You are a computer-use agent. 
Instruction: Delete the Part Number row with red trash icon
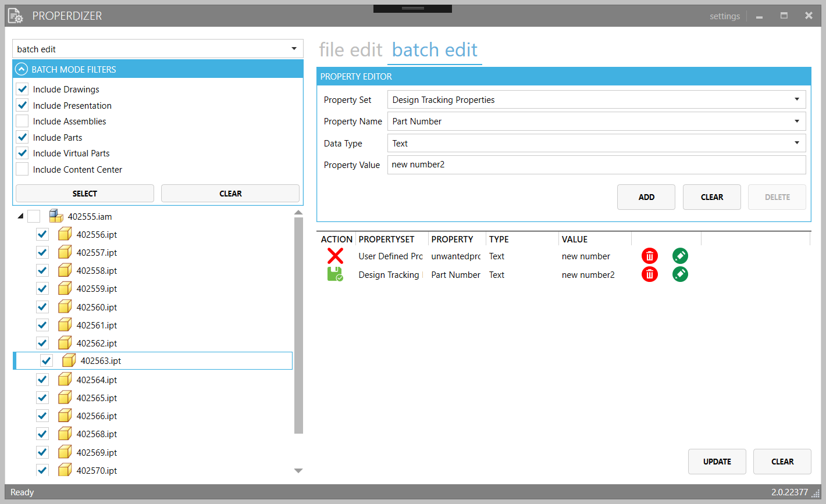point(650,274)
